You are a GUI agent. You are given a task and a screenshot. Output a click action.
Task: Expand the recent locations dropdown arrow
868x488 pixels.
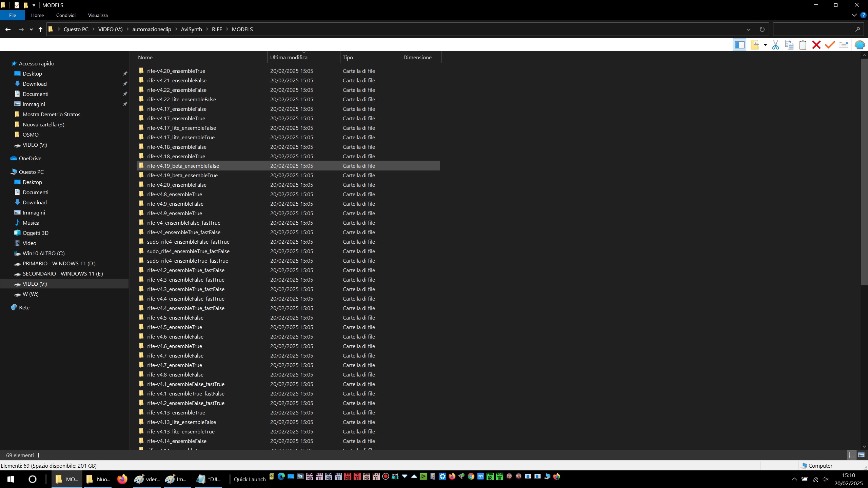(x=31, y=29)
